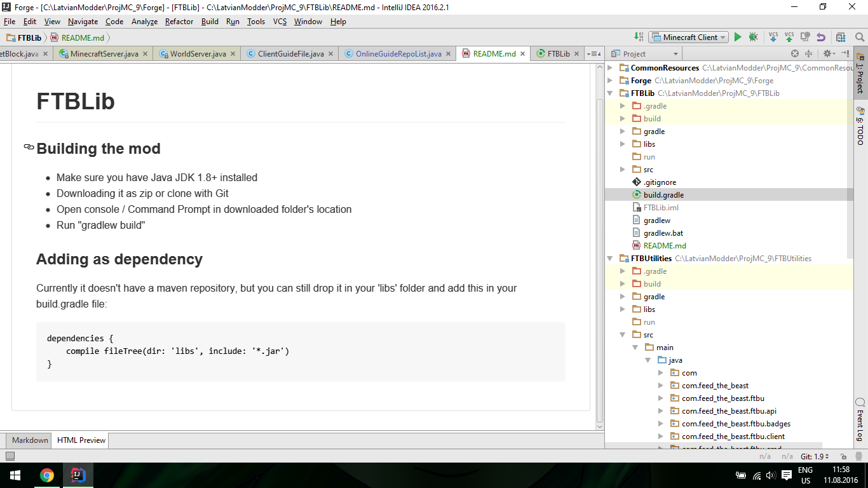Toggle tool window bars in status bar
Screen dimensions: 868x488
[10, 456]
